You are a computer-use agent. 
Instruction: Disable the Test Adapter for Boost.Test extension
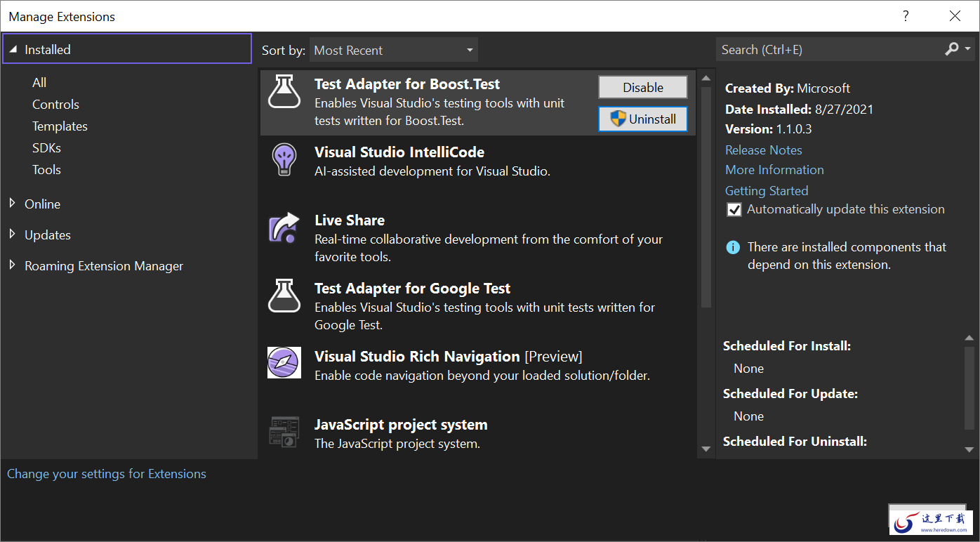[x=643, y=87]
